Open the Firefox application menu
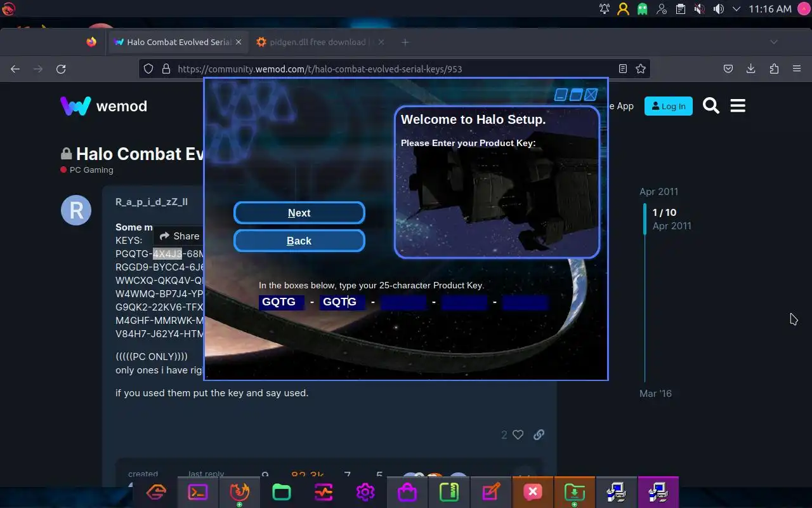The width and height of the screenshot is (812, 508). pyautogui.click(x=797, y=69)
